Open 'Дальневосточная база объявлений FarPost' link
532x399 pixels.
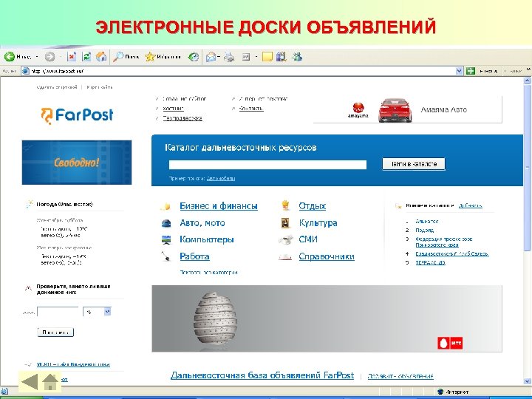pyautogui.click(x=262, y=375)
